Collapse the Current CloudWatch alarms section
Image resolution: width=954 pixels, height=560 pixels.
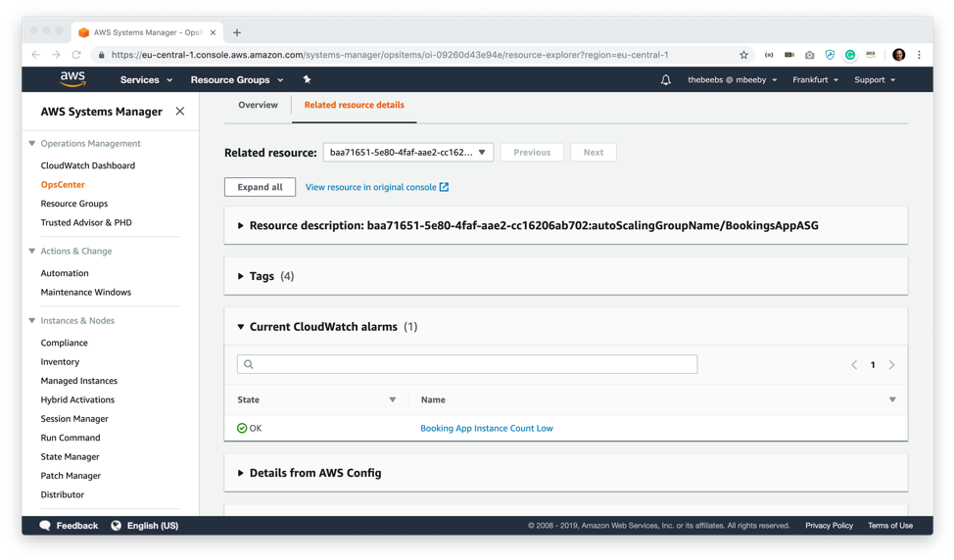coord(241,327)
